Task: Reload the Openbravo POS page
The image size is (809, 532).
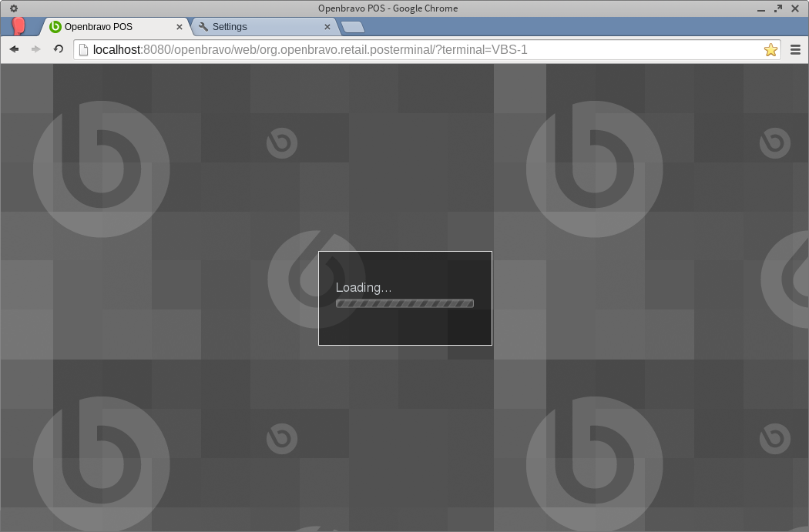Action: tap(58, 49)
